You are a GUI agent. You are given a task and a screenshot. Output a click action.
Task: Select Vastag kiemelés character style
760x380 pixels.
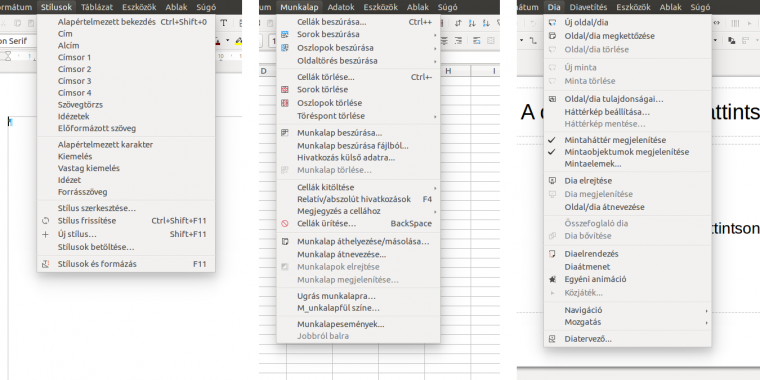[x=126, y=168]
